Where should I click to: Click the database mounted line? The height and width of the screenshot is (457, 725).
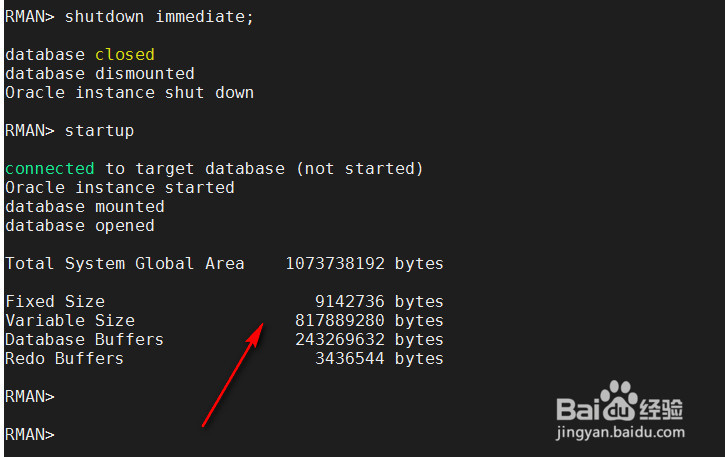point(85,206)
